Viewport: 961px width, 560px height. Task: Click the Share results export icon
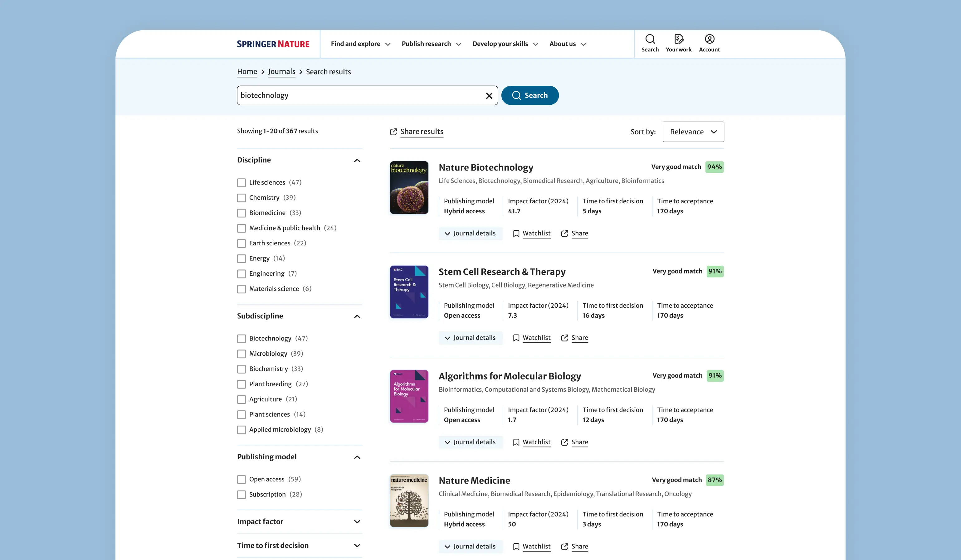[393, 132]
